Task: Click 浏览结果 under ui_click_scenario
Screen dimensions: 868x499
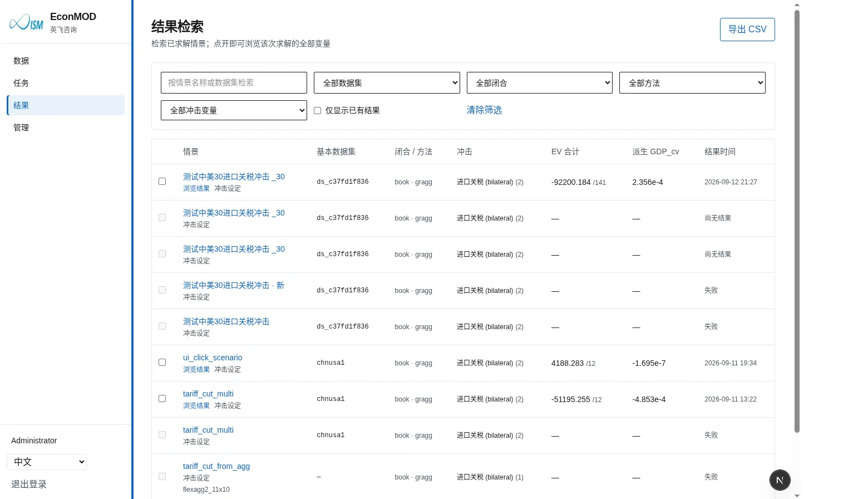Action: coord(196,369)
